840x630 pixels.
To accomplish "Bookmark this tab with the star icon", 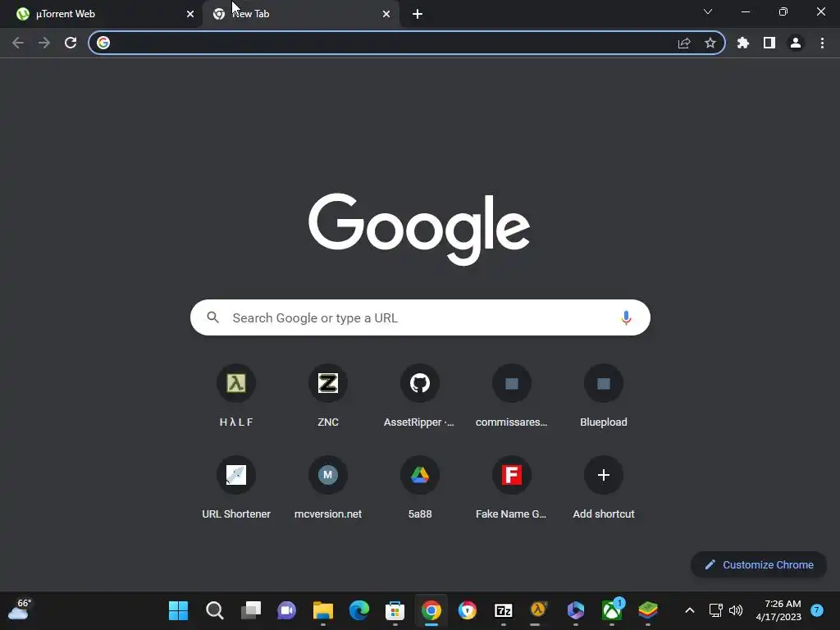I will point(710,43).
